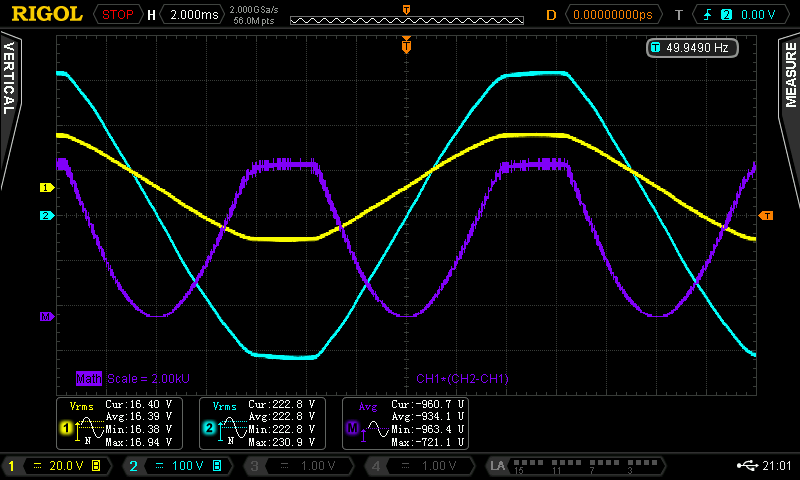Click channel 2 DC coupling symbol
The width and height of the screenshot is (800, 480).
pyautogui.click(x=159, y=466)
